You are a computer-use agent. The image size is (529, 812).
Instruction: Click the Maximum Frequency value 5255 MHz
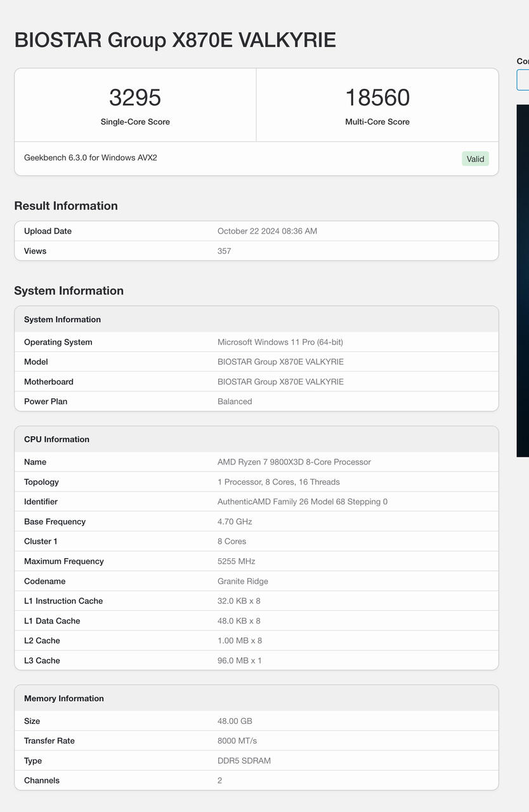[236, 561]
